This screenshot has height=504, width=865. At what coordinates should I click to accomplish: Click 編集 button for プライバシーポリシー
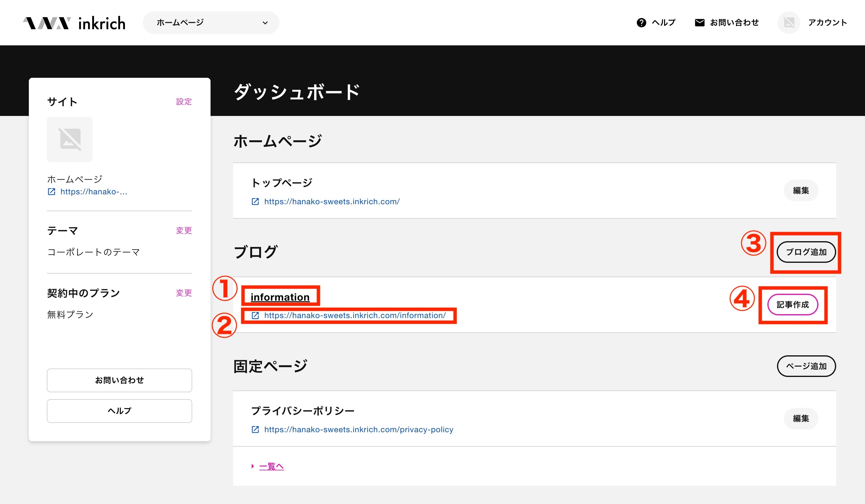click(x=801, y=418)
